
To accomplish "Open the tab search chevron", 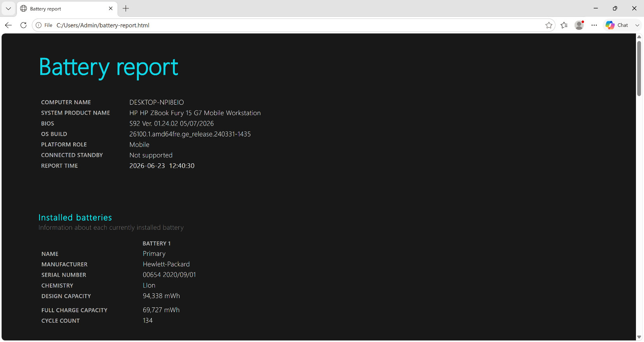I will (8, 8).
